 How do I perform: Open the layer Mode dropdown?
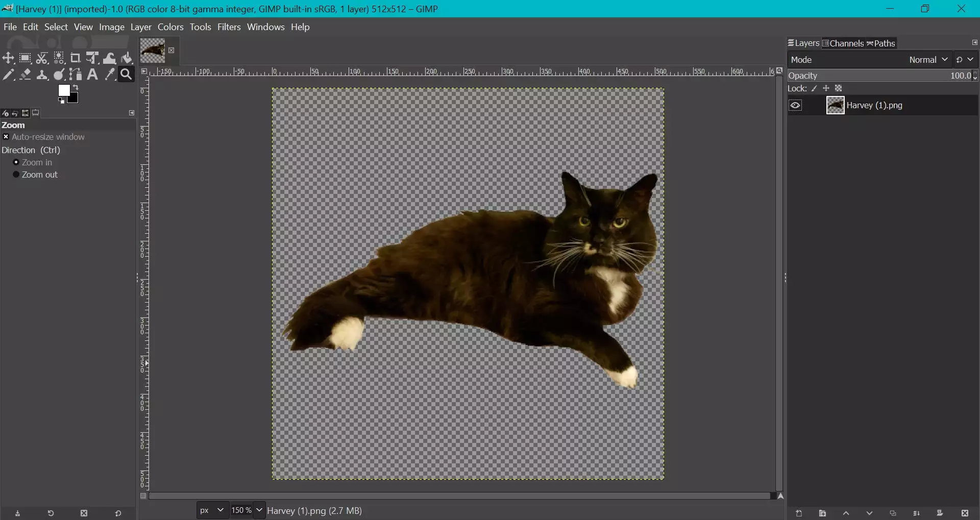928,60
